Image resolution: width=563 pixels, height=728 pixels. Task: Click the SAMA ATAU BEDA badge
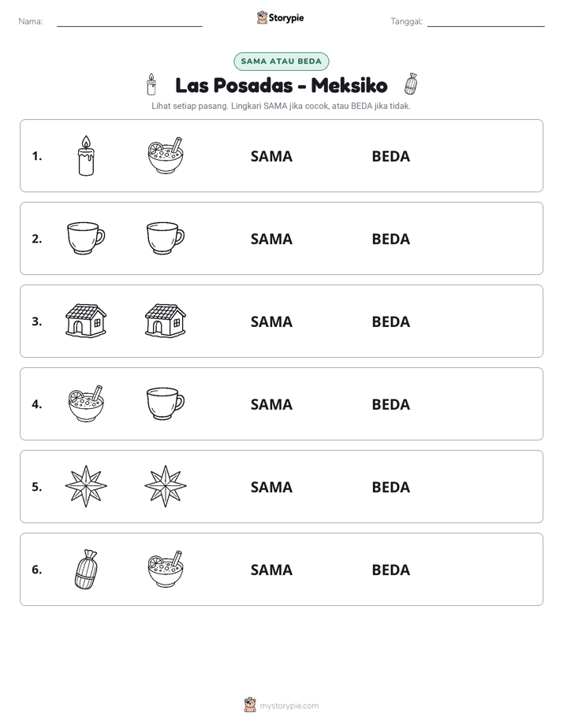point(281,61)
